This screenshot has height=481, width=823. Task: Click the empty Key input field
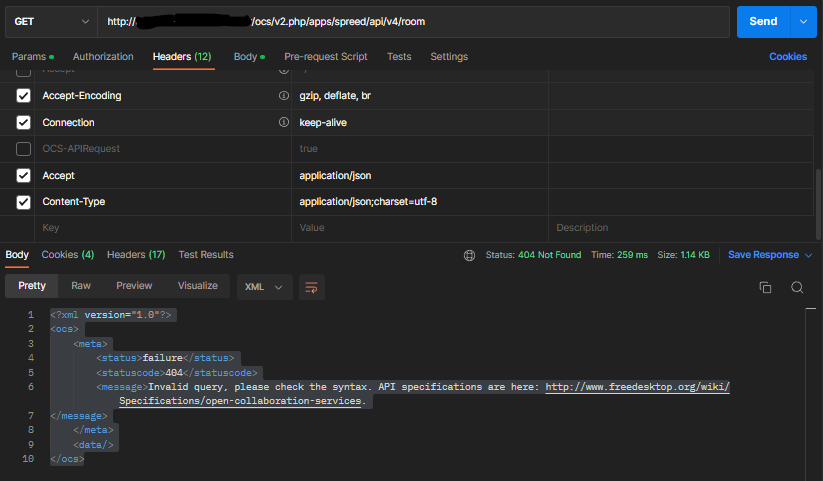[163, 228]
